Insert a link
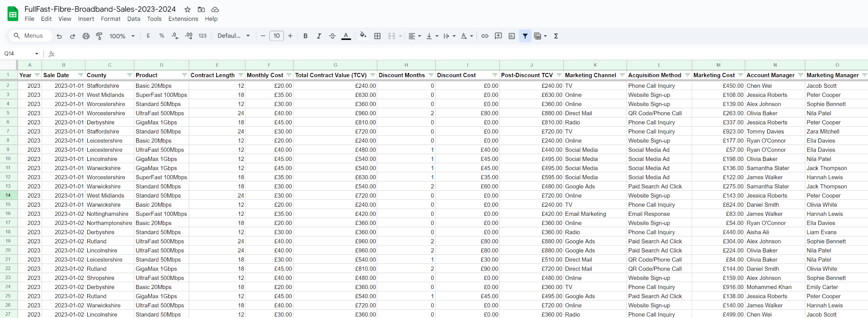The image size is (868, 318). pos(485,36)
